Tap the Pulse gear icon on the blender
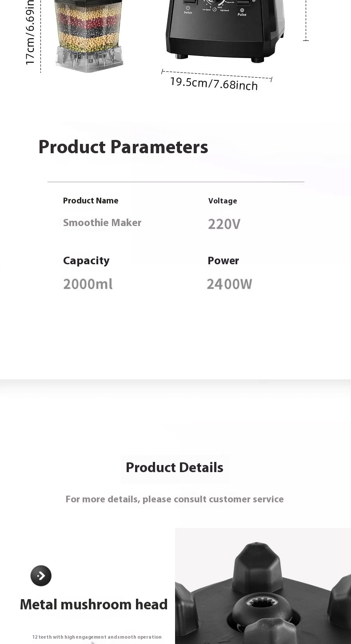Viewport: 351px width, 644px height. point(242,10)
